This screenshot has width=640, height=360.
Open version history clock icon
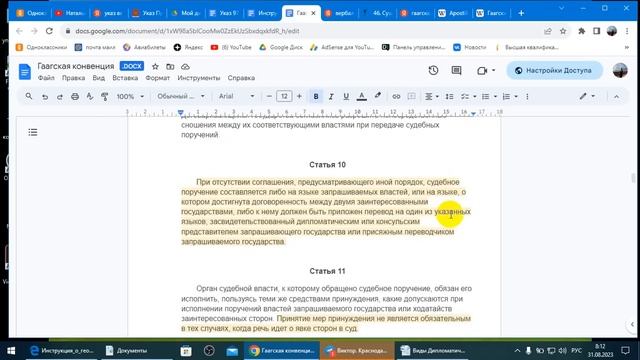click(x=433, y=70)
